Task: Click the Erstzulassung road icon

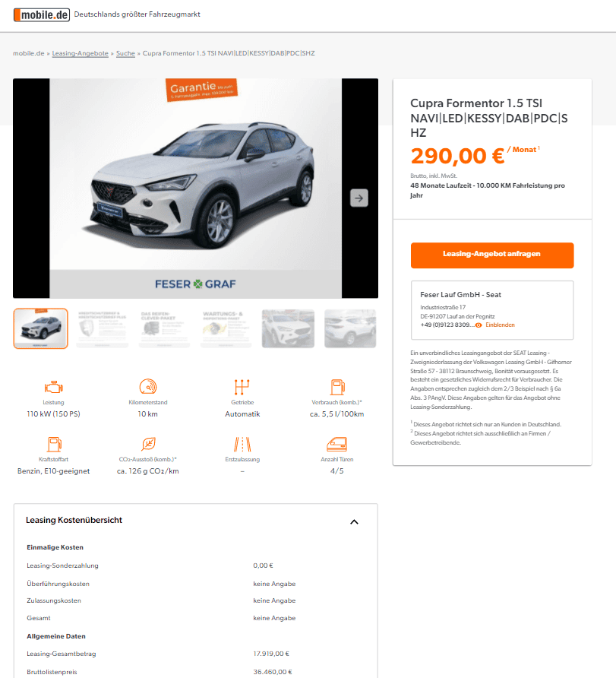Action: tap(242, 444)
